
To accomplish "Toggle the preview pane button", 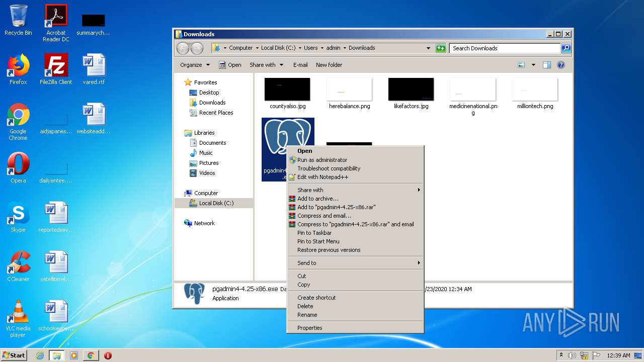I will [x=547, y=65].
